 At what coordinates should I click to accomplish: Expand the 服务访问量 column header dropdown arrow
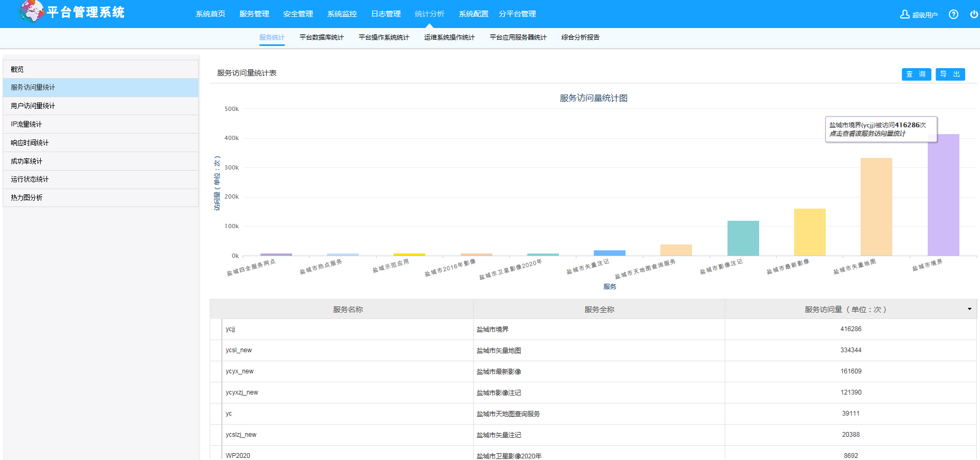[969, 309]
